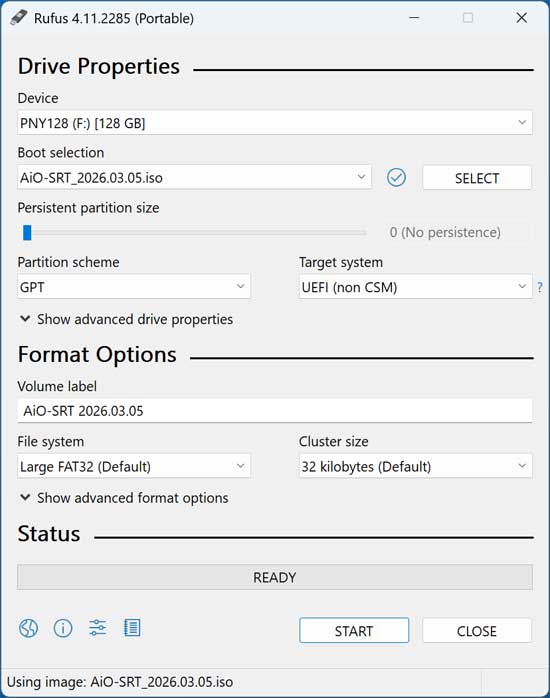This screenshot has height=698, width=550.
Task: Open the About info icon
Action: (63, 628)
